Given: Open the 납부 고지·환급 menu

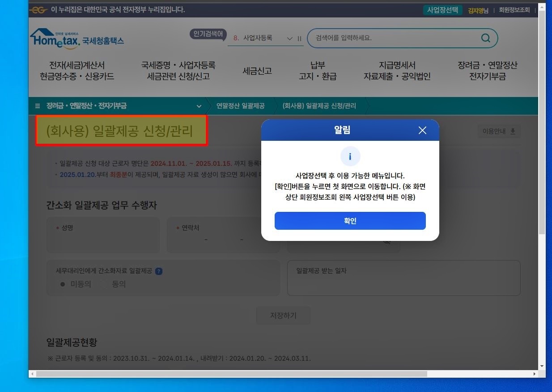Looking at the screenshot, I should (318, 71).
